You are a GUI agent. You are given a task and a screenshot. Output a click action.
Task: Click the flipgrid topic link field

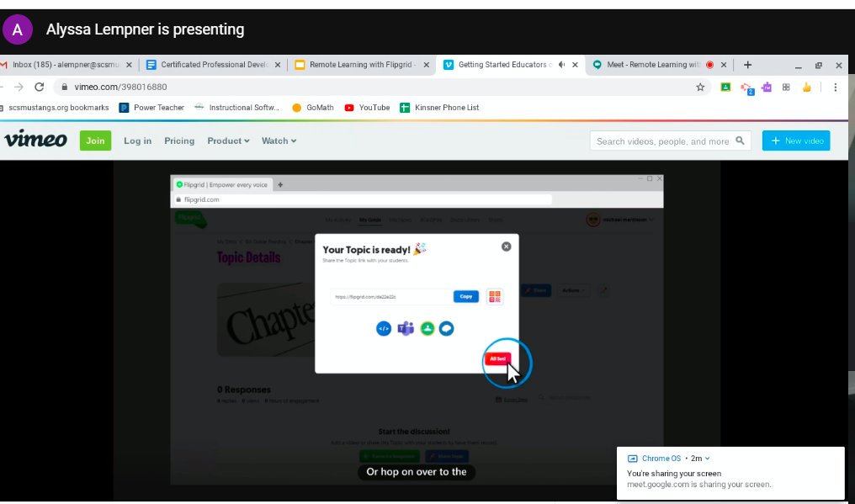[x=390, y=297]
